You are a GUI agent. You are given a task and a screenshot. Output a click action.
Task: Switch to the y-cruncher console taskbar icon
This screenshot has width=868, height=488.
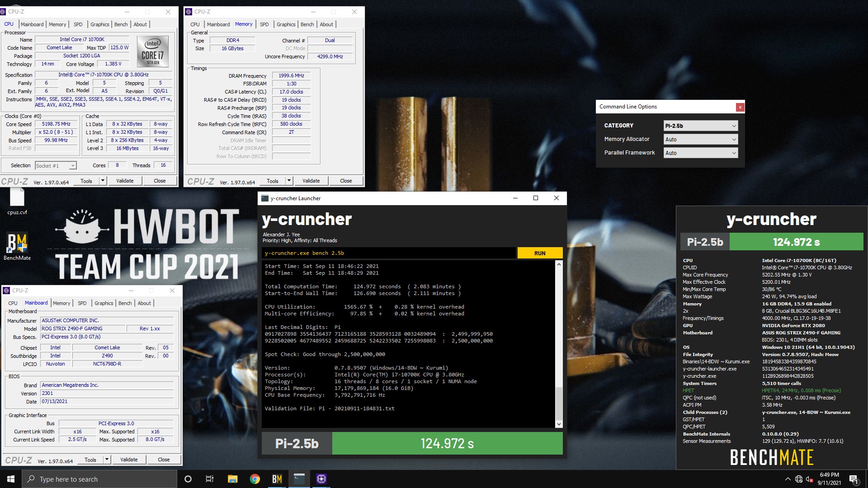click(x=299, y=479)
